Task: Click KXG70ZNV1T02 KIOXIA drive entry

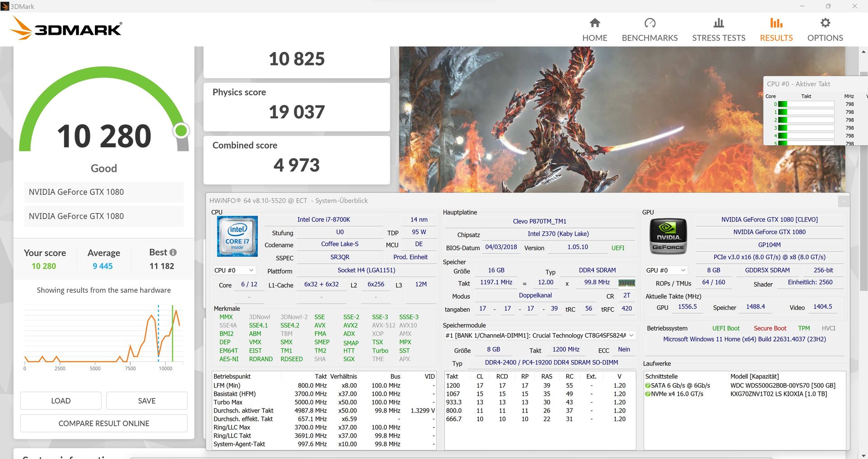Action: [x=778, y=394]
